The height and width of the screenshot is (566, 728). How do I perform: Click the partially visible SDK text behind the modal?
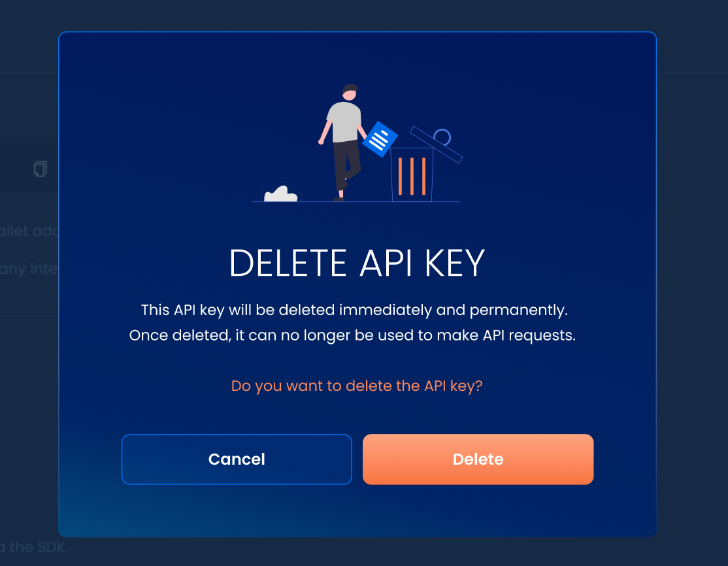(x=33, y=547)
